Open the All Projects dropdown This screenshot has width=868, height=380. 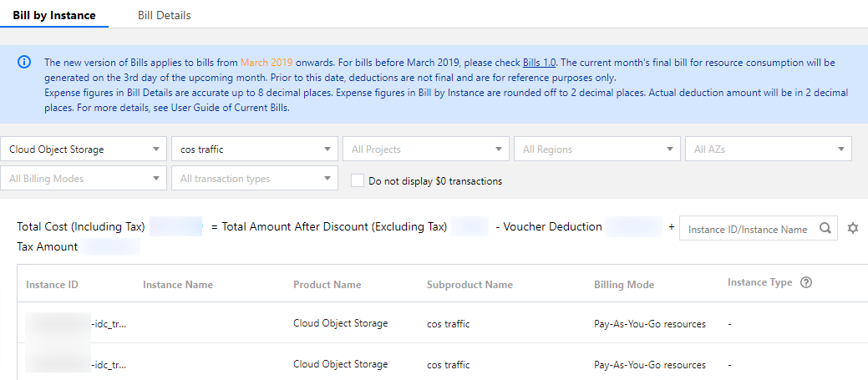click(x=426, y=149)
